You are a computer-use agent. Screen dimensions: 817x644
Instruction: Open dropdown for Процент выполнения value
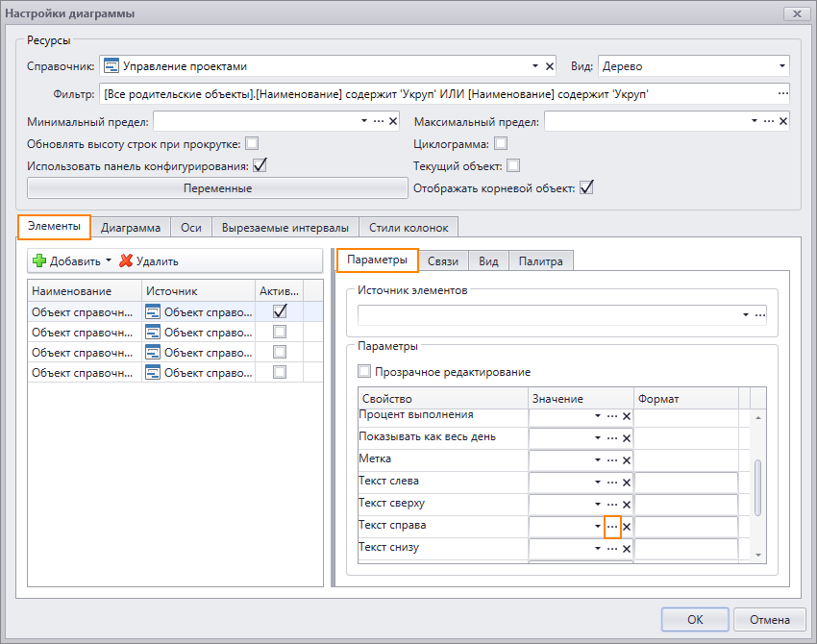coord(598,416)
